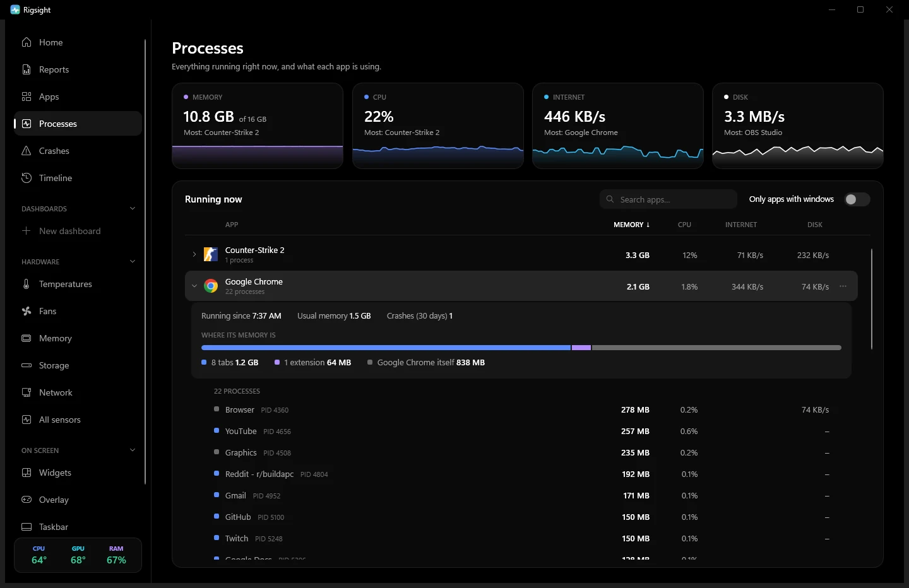Click Usual memory 1.5 GB text
This screenshot has height=588, width=909.
pyautogui.click(x=334, y=316)
